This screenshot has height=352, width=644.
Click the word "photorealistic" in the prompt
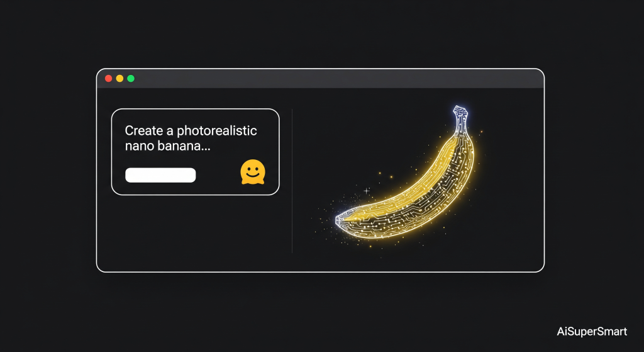click(x=217, y=131)
